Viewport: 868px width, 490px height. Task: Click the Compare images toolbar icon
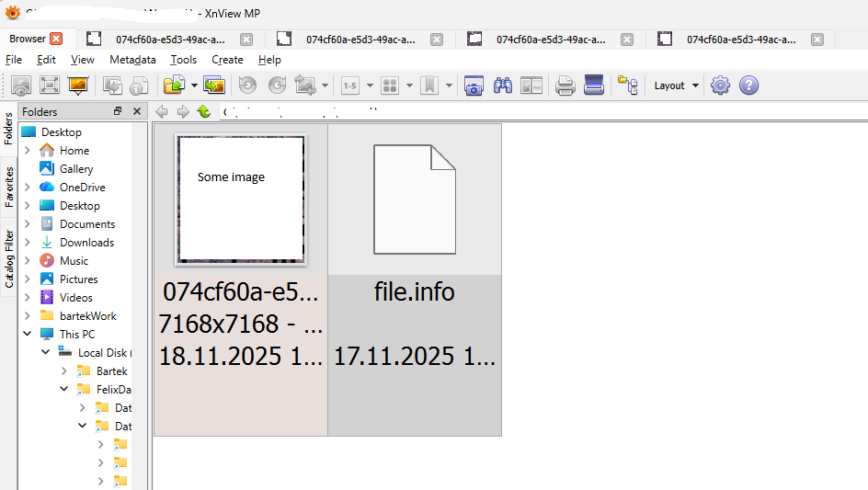pyautogui.click(x=531, y=85)
